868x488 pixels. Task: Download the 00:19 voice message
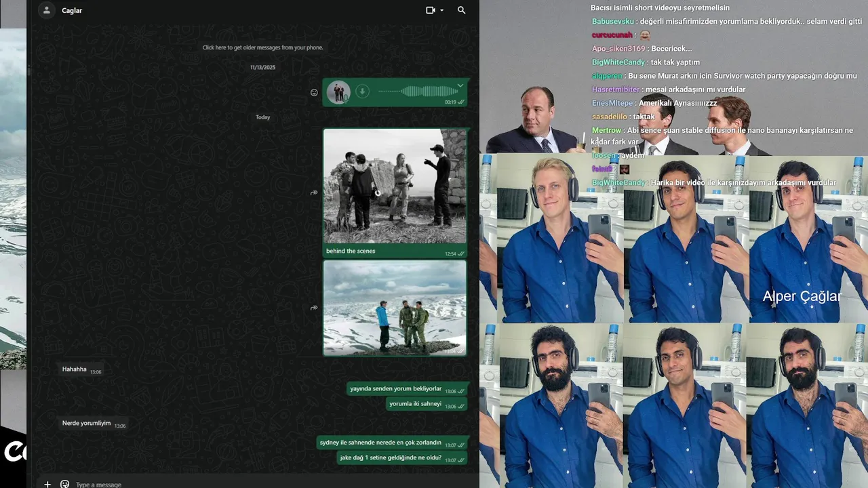(363, 91)
